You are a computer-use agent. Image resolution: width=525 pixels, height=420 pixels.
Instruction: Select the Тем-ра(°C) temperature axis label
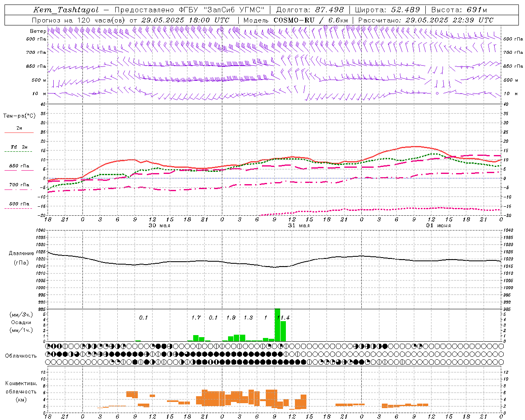19,116
